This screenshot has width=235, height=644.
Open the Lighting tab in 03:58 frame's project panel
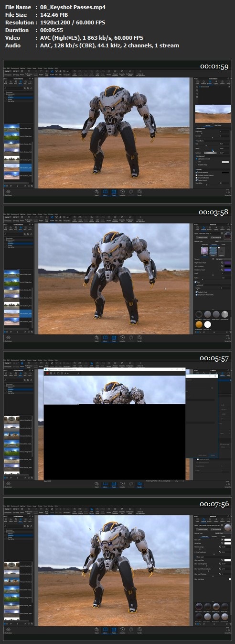216,228
